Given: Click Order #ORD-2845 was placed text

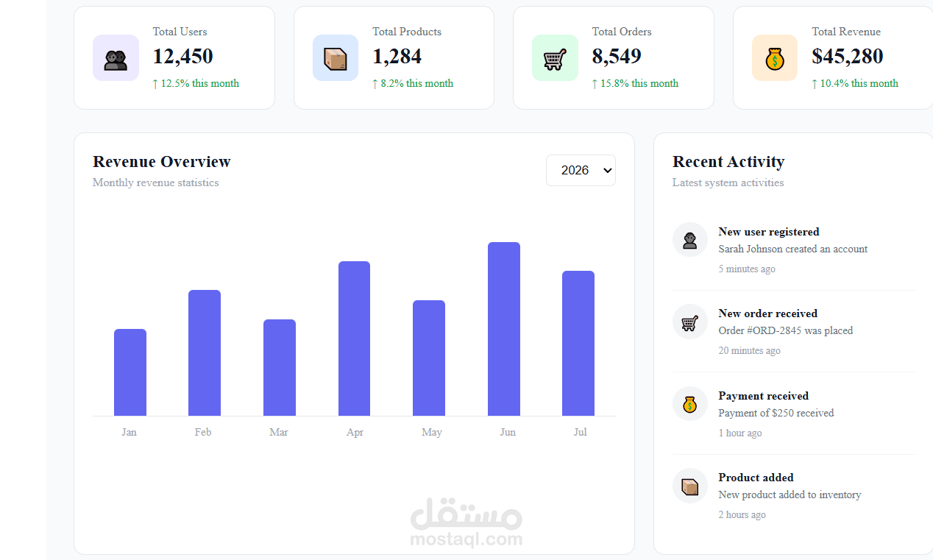Looking at the screenshot, I should click(x=786, y=330).
